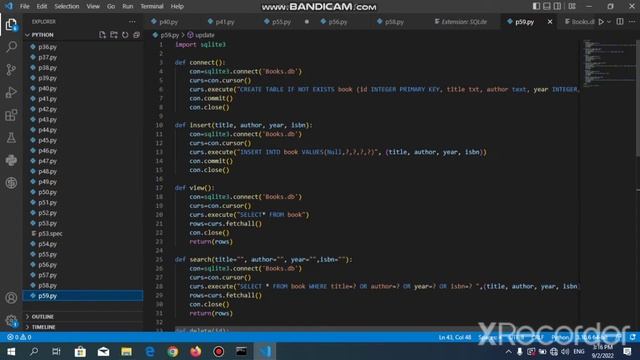640x360 pixels.
Task: Open Explorer views and more actions menu
Action: [x=132, y=22]
